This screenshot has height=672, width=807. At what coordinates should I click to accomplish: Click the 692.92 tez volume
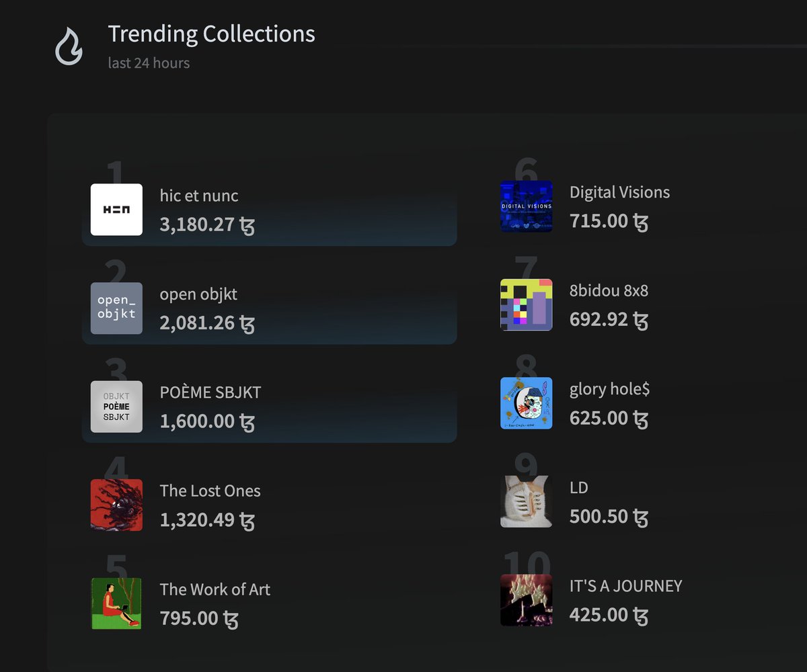pos(609,320)
